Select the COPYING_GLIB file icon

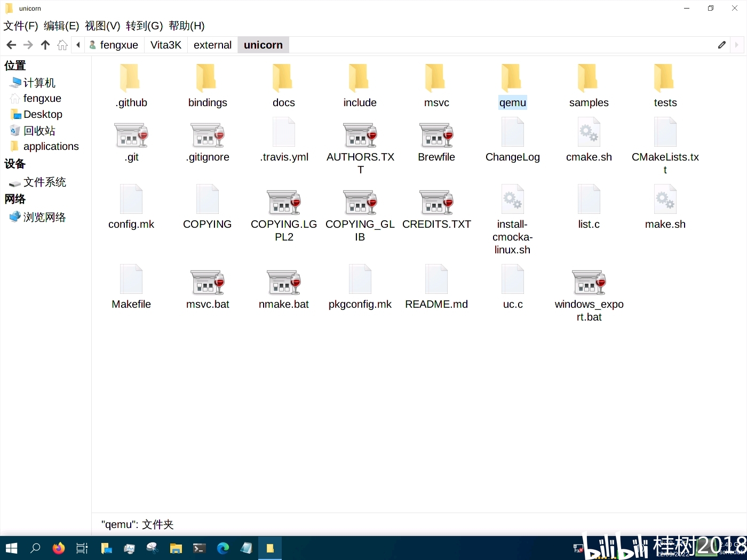coord(360,202)
